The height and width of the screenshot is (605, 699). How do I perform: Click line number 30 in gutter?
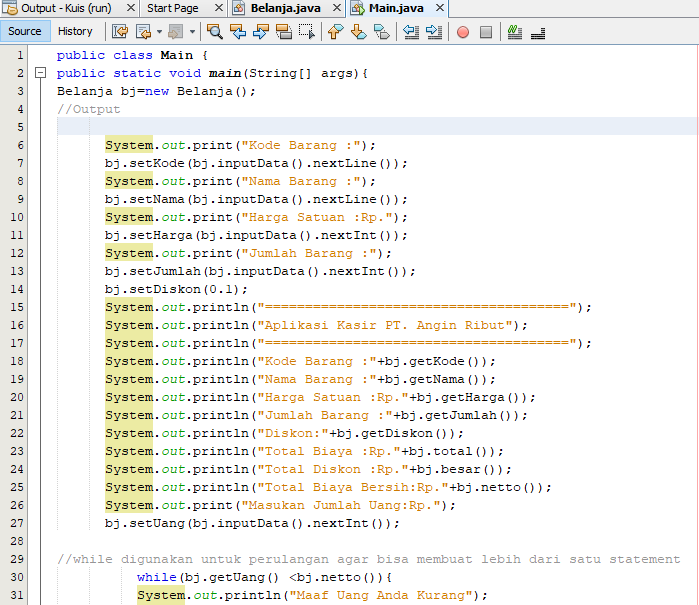17,577
